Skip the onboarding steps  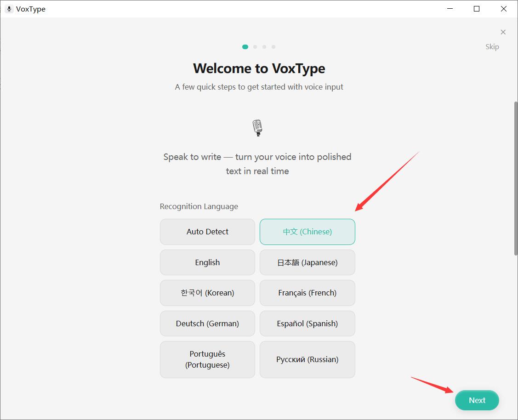tap(492, 46)
